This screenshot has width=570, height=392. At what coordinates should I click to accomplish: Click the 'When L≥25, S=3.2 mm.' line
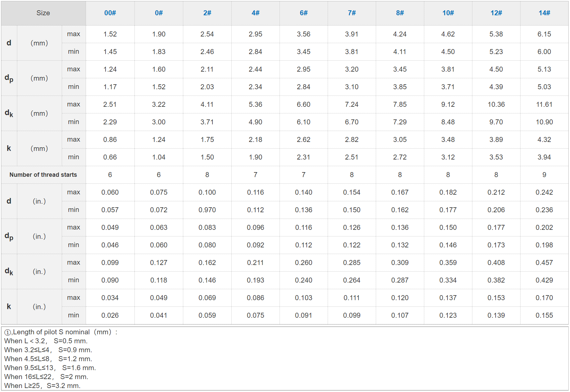(42, 386)
